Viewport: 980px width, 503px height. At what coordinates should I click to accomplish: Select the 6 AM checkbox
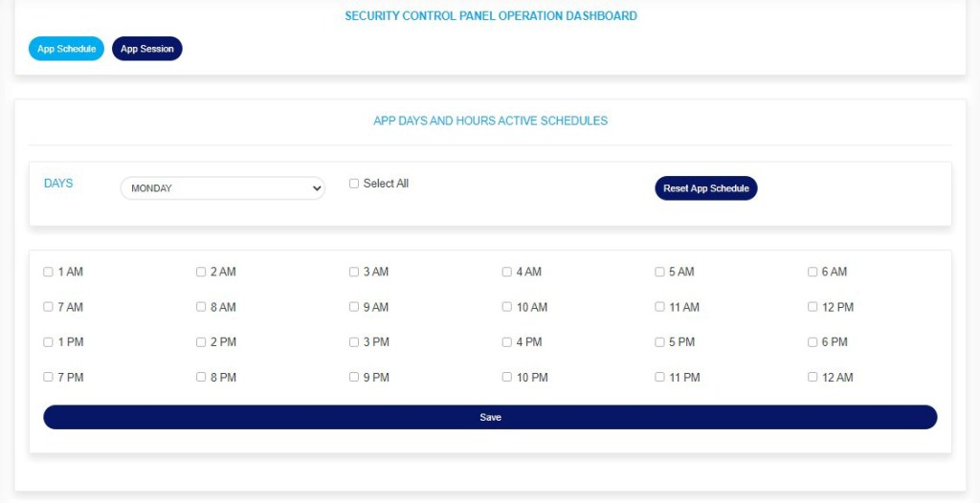point(813,273)
